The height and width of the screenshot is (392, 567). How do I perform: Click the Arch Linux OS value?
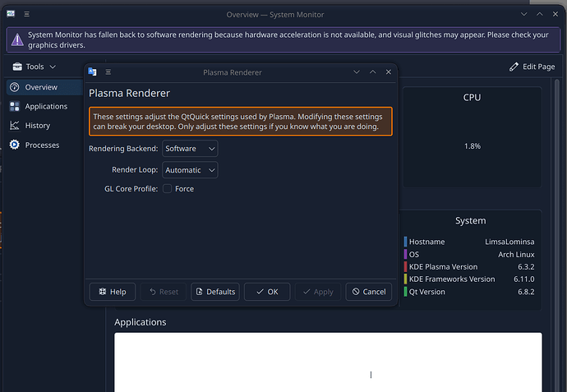pos(516,255)
